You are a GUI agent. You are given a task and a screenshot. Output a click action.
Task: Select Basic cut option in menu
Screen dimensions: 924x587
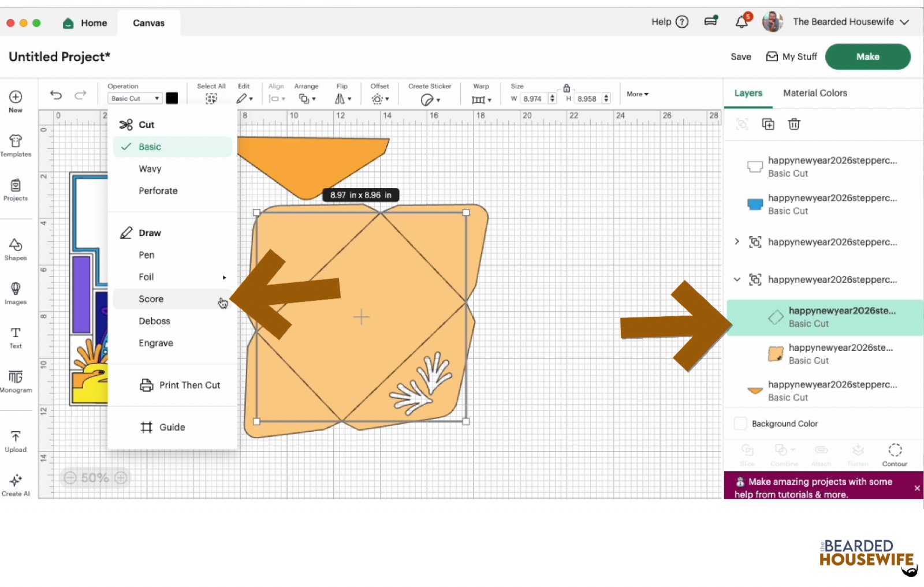pyautogui.click(x=150, y=147)
